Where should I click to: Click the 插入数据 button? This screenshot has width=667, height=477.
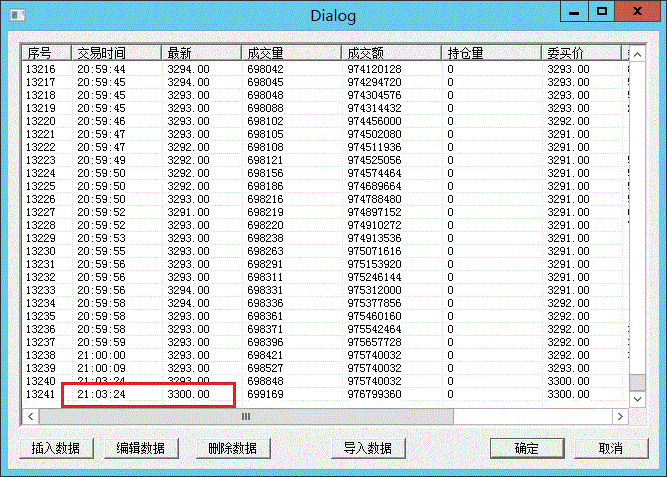pos(55,448)
